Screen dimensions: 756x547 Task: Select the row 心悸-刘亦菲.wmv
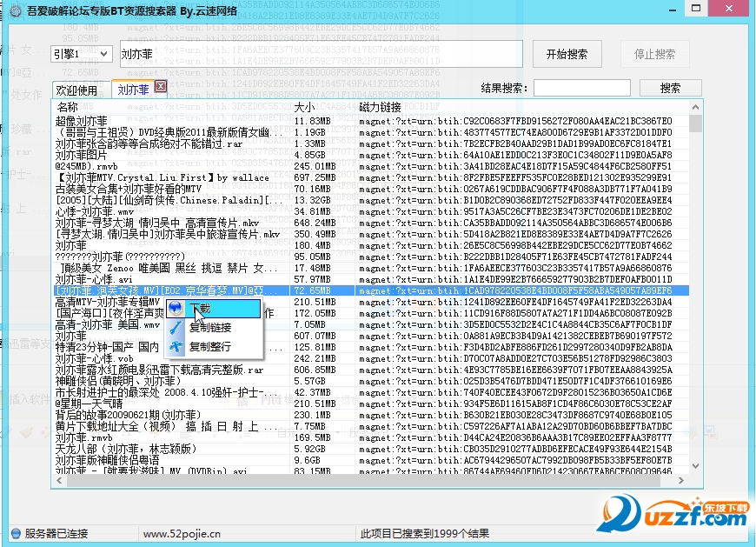[371, 212]
